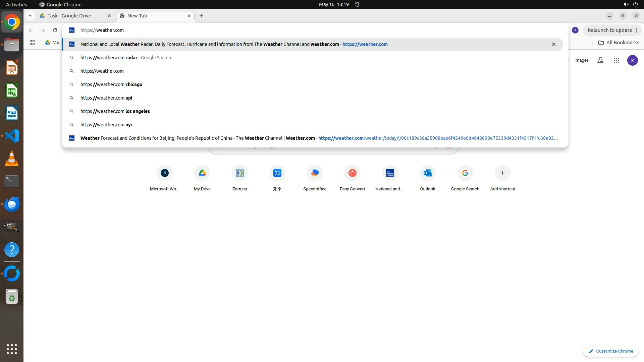Open the Google apps grid
This screenshot has height=362, width=644.
tap(616, 60)
